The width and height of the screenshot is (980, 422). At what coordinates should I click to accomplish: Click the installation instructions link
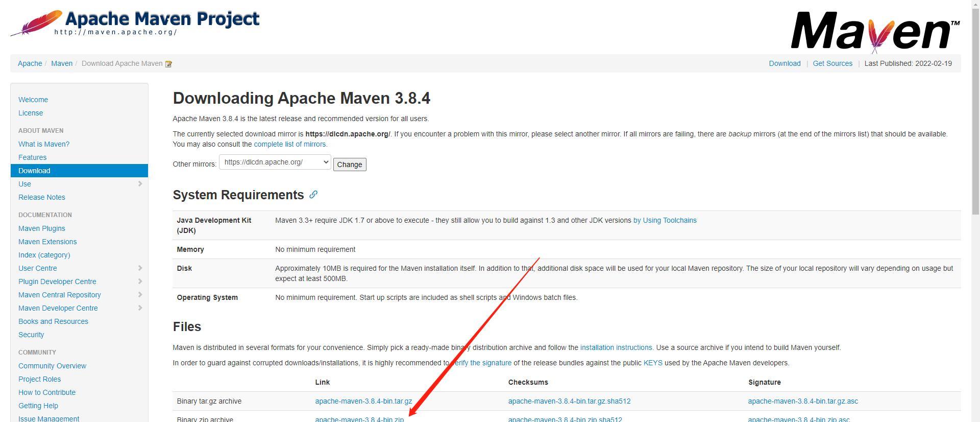[x=617, y=347]
